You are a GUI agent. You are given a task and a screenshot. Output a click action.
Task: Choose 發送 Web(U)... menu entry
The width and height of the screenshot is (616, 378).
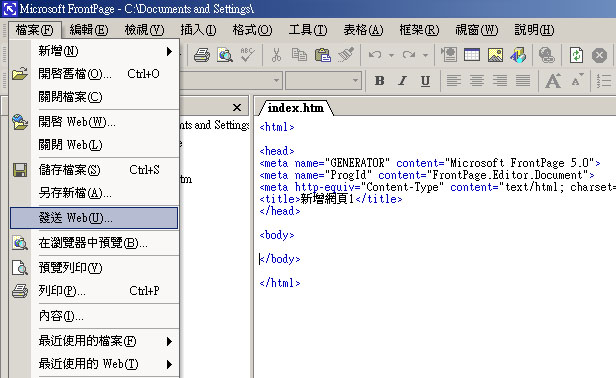94,218
